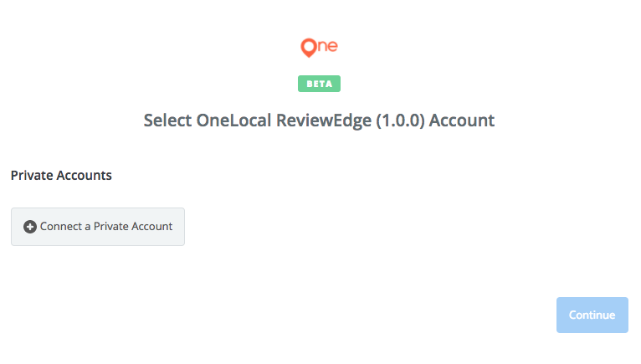Click the 'Private Accounts' section heading
Screen dimensions: 641x364
61,176
